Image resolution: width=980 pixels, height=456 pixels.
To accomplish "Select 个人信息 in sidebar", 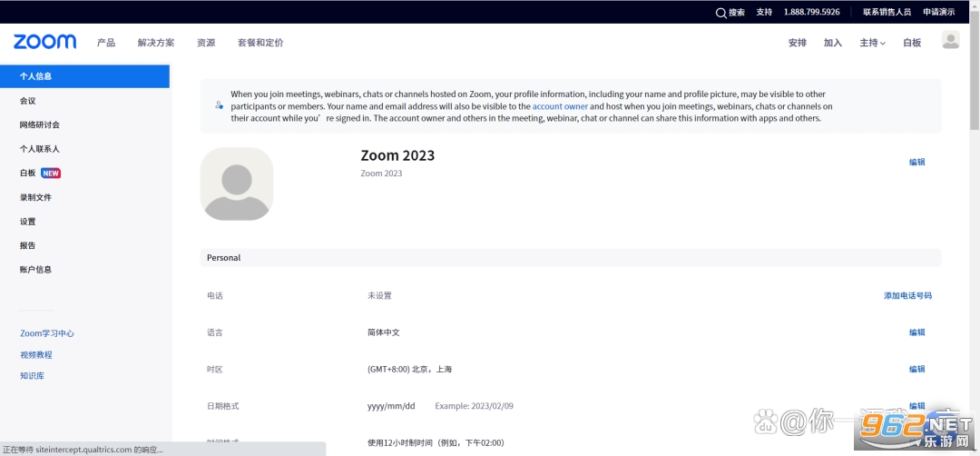I will click(x=85, y=76).
